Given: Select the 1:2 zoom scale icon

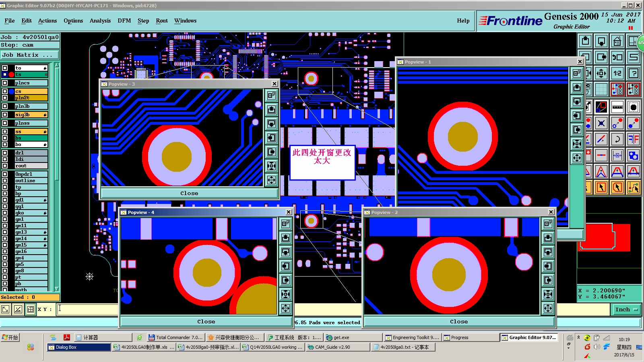Looking at the screenshot, I should [617, 73].
